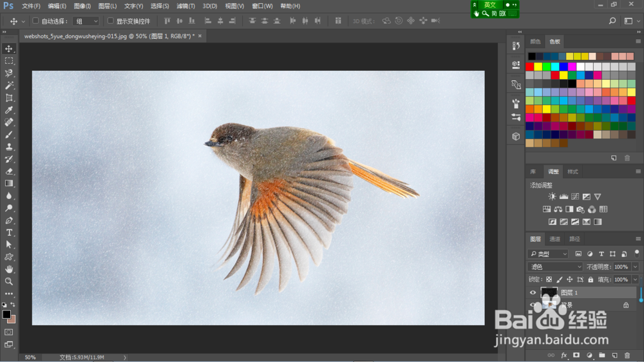Image resolution: width=644 pixels, height=362 pixels.
Task: Toggle lock image pixels brush icon
Action: [559, 280]
